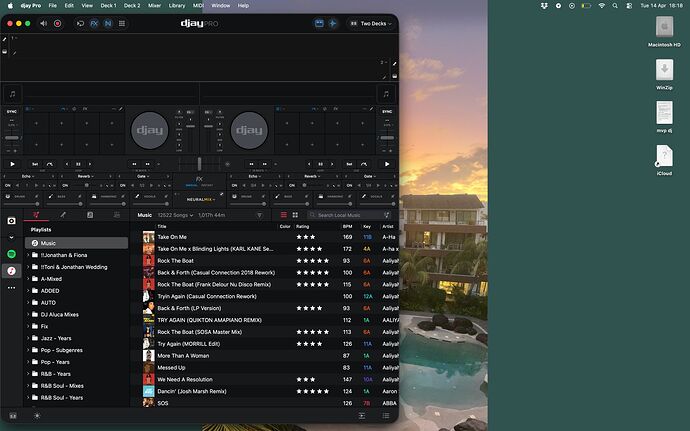Switch library to grid view

coord(295,215)
